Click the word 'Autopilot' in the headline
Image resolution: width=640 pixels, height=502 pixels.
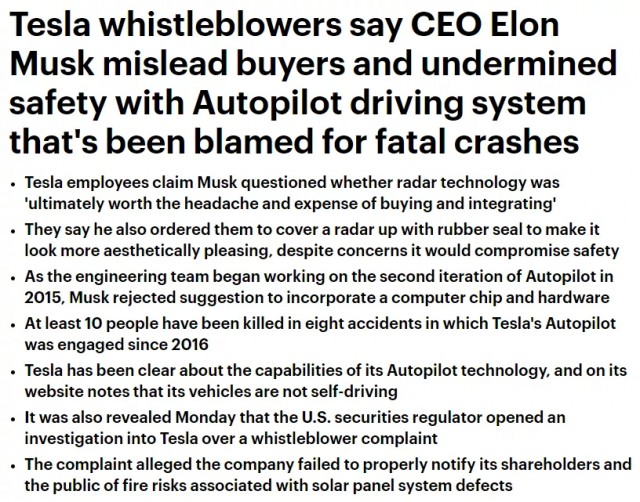pos(267,102)
